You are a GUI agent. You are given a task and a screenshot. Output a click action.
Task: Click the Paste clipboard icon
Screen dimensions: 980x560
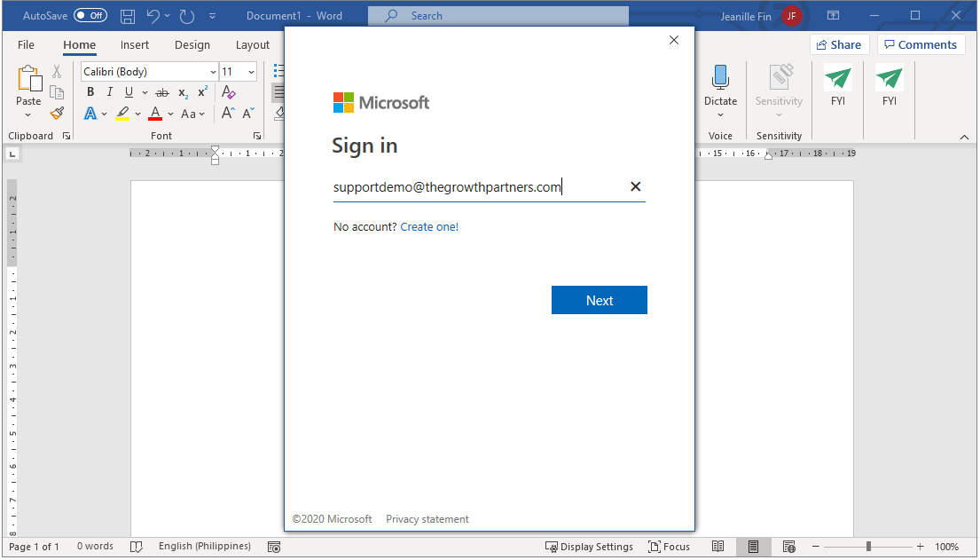pos(28,78)
